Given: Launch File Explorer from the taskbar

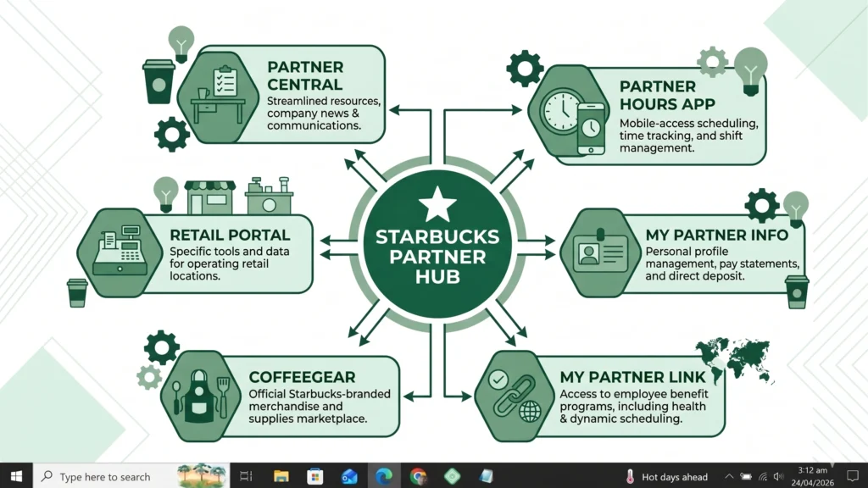Looking at the screenshot, I should 281,476.
